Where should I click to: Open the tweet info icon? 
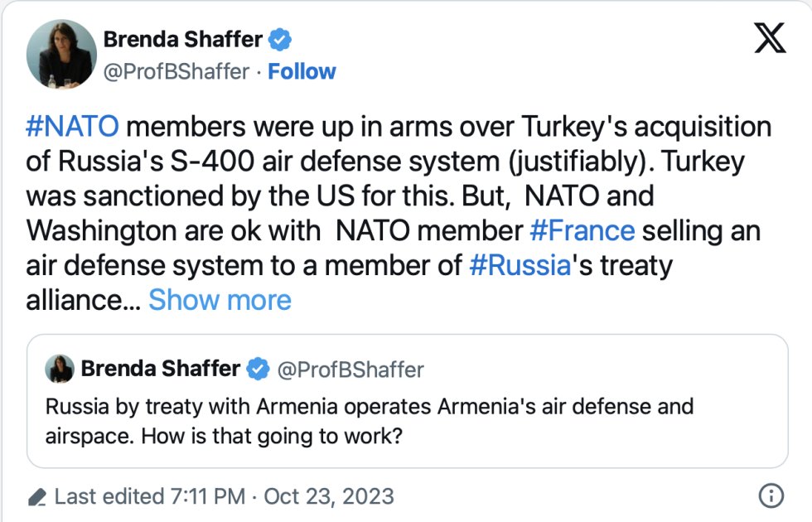coord(771,495)
